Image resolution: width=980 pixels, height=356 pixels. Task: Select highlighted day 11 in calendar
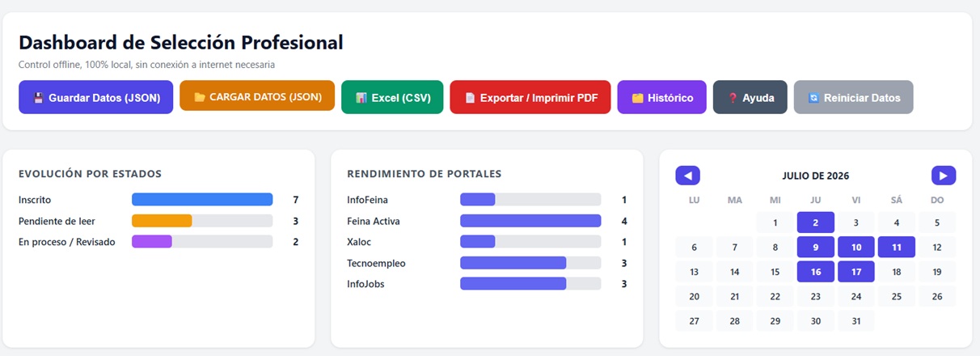pos(897,247)
